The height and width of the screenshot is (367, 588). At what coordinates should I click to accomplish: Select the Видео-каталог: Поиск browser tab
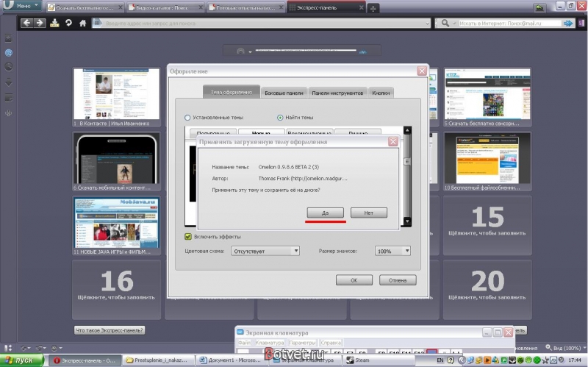(x=165, y=7)
